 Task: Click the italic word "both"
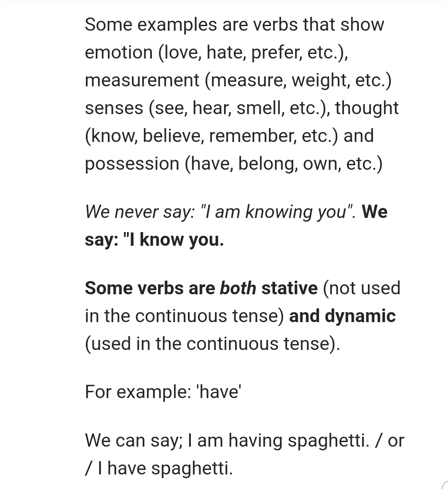click(x=238, y=288)
